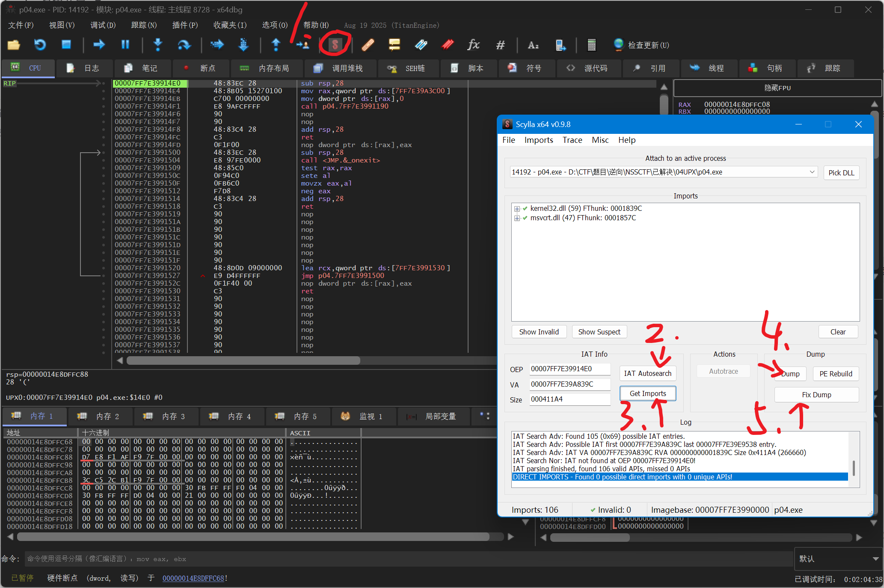Click the restart debugging icon
This screenshot has width=884, height=588.
click(40, 44)
